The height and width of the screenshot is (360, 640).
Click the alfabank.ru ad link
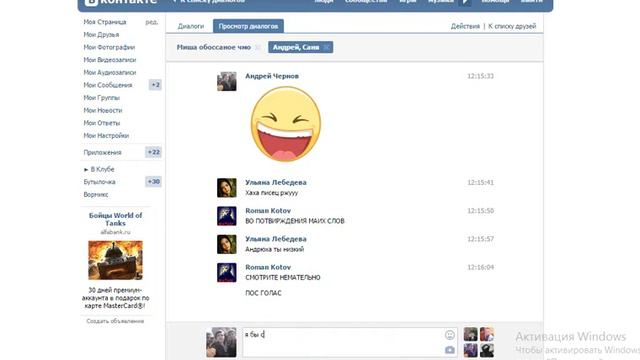tap(116, 232)
